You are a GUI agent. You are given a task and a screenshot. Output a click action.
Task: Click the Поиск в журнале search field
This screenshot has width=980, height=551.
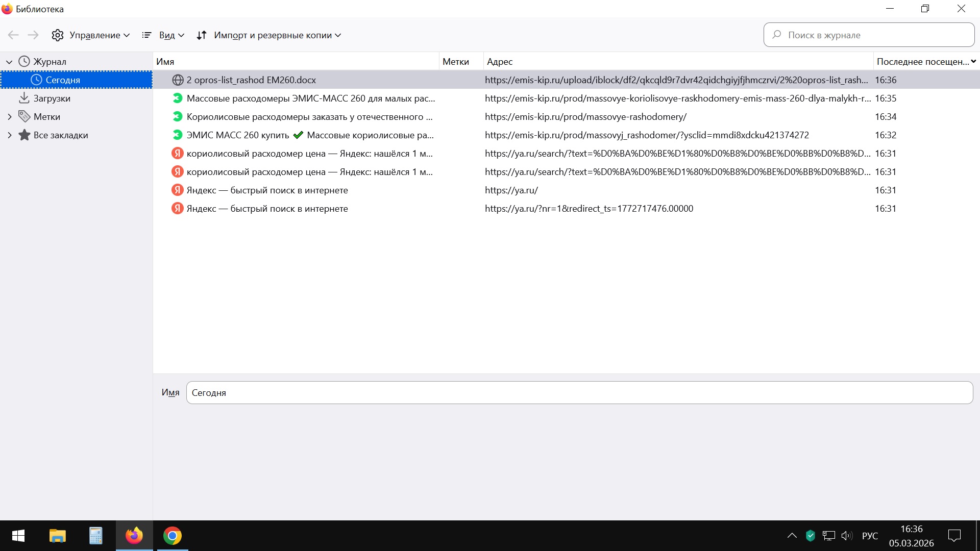875,35
